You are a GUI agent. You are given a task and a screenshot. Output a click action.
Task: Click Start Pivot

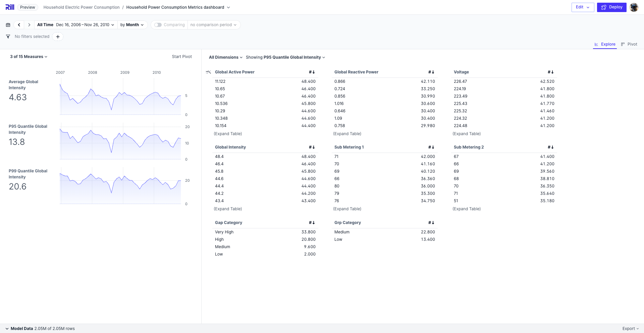[182, 56]
